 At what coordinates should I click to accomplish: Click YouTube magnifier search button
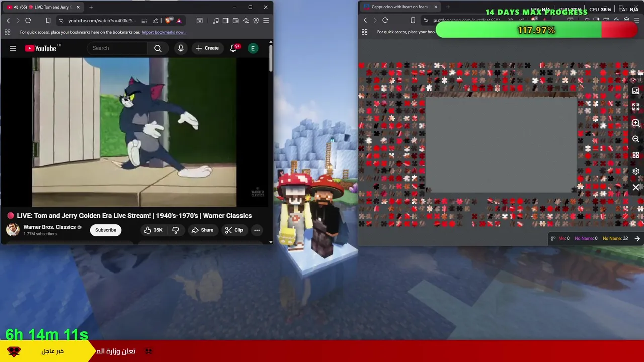tap(158, 48)
